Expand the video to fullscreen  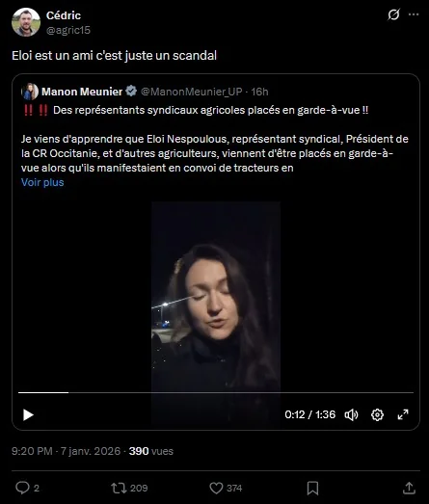403,414
